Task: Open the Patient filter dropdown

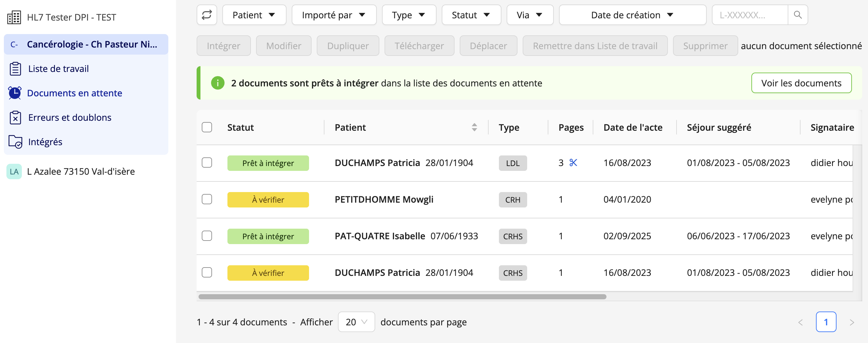Action: [x=254, y=15]
